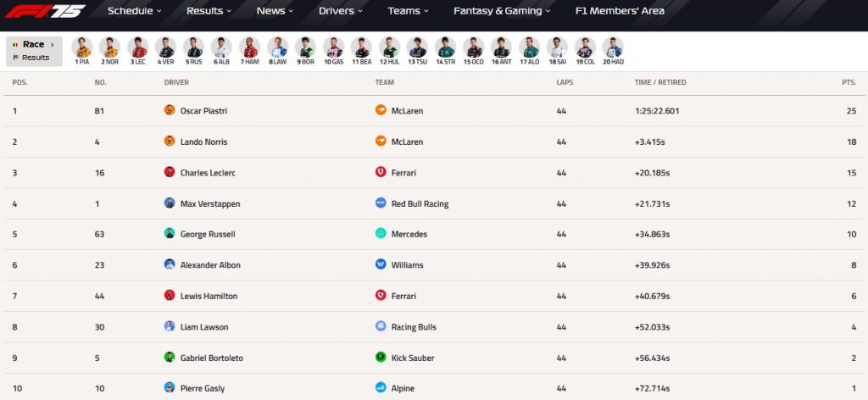This screenshot has height=400, width=868.
Task: Click McLaren team logo in Piastri row
Action: pos(381,110)
